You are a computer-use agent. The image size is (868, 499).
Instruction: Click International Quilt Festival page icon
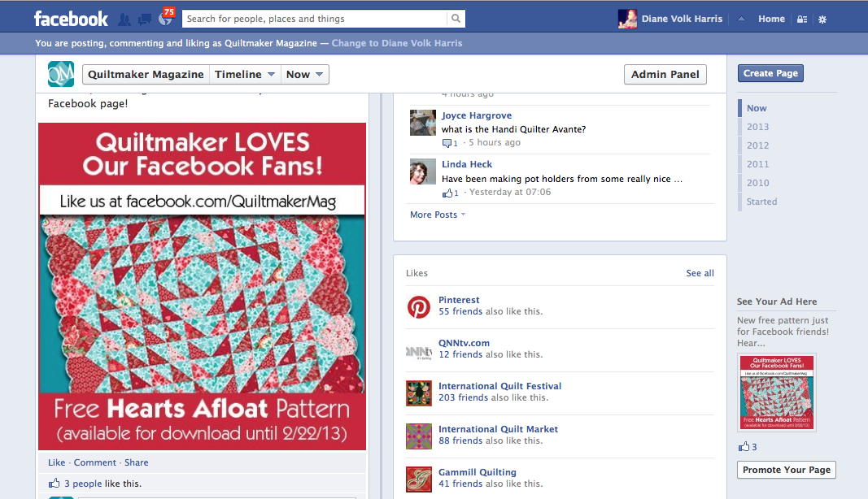[418, 393]
